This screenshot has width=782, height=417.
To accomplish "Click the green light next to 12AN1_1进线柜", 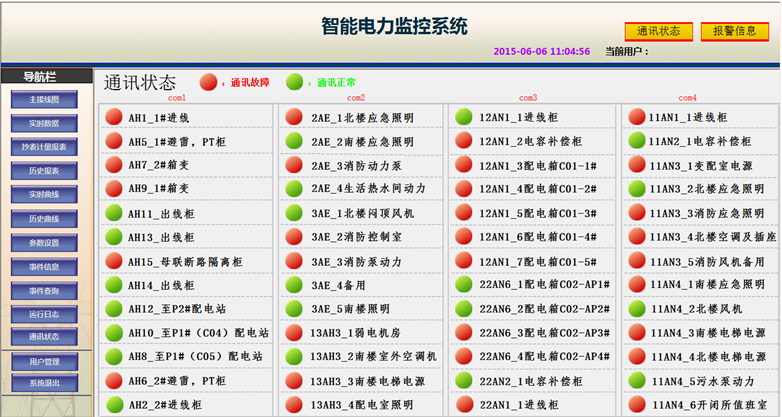I will [464, 117].
